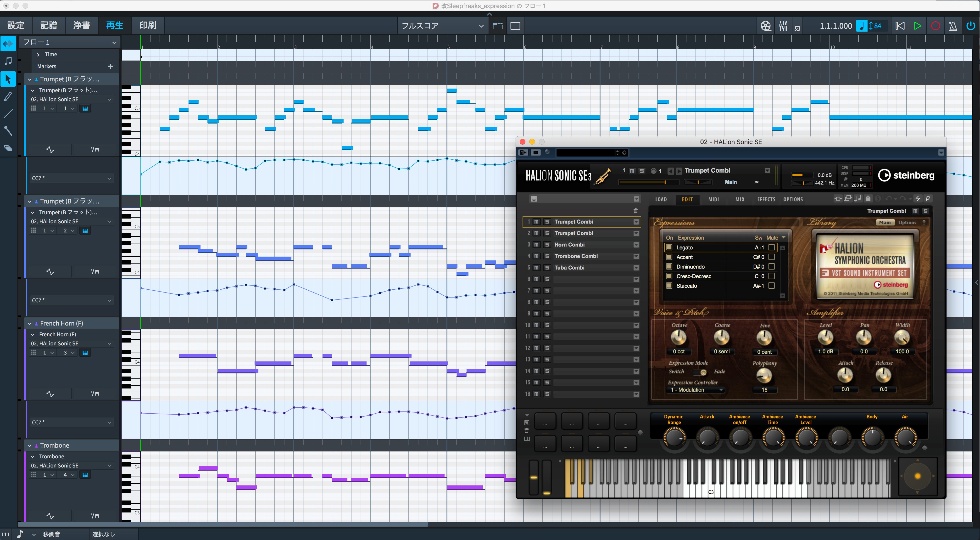980x540 pixels.
Task: Click the red record button
Action: (x=935, y=26)
